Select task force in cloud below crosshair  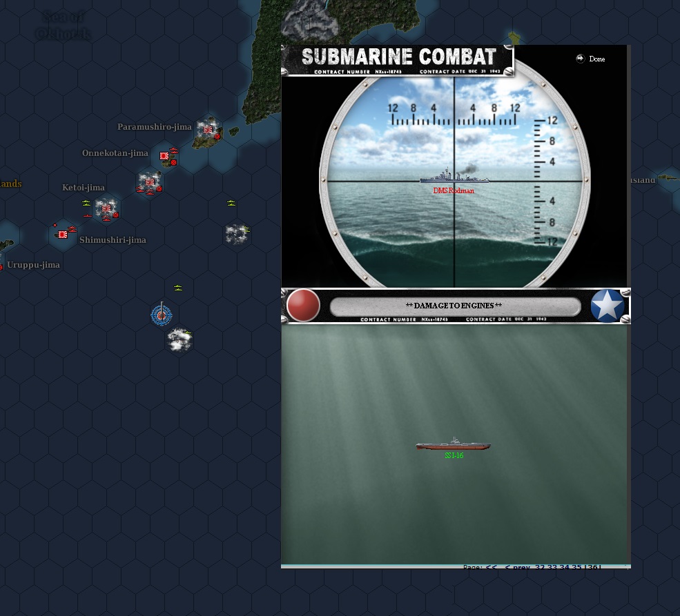tap(187, 332)
